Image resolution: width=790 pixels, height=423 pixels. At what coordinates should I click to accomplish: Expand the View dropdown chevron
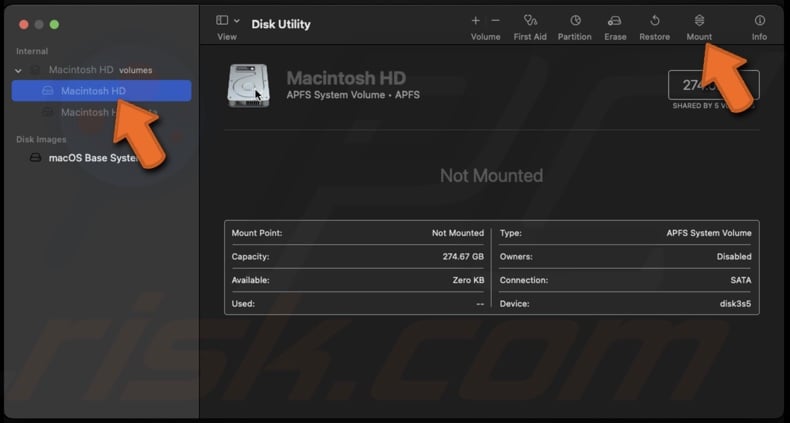tap(237, 21)
